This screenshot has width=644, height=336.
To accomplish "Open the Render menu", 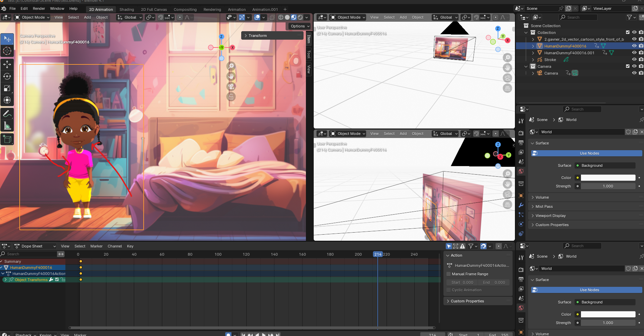I will (x=39, y=8).
